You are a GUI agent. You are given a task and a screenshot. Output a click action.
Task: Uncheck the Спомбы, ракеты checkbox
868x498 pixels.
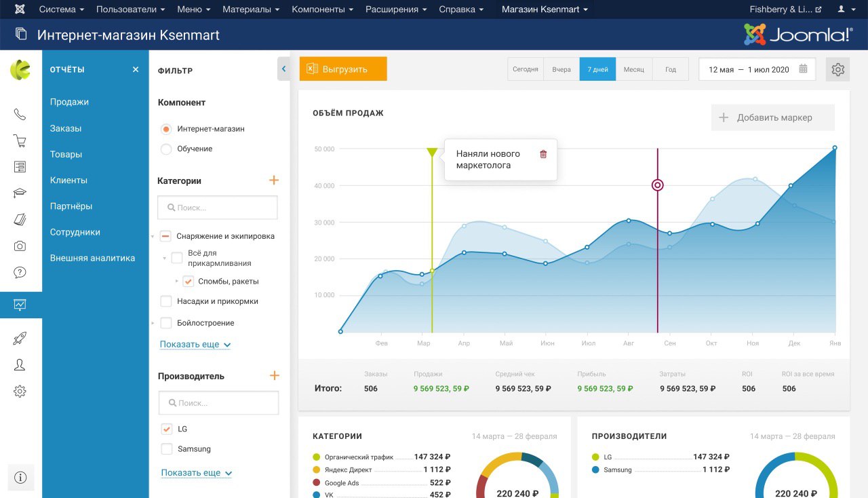coord(189,282)
